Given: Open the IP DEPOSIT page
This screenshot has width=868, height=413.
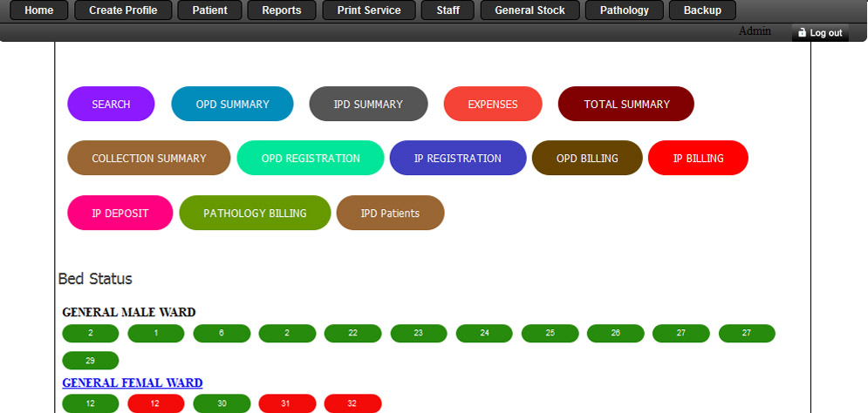Looking at the screenshot, I should 120,213.
